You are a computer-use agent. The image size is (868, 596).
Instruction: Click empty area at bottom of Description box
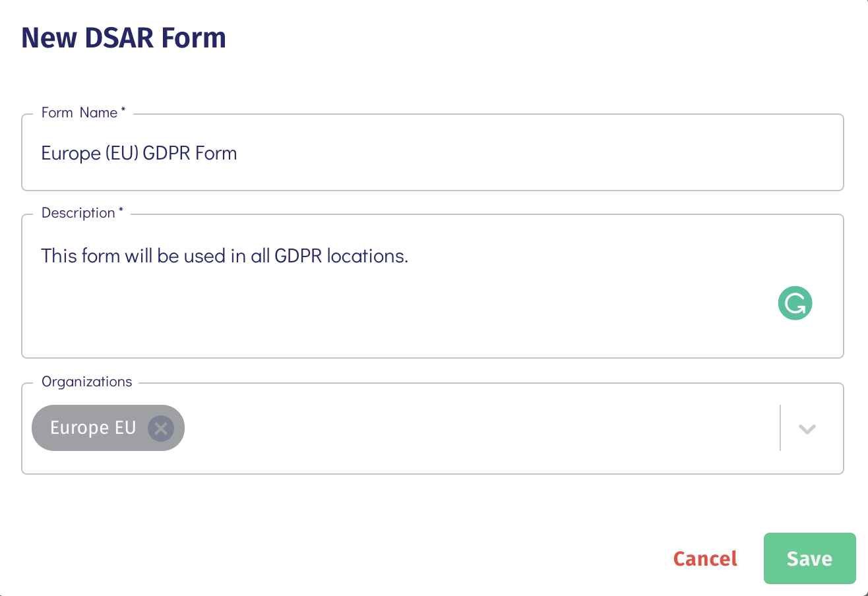pyautogui.click(x=396, y=333)
